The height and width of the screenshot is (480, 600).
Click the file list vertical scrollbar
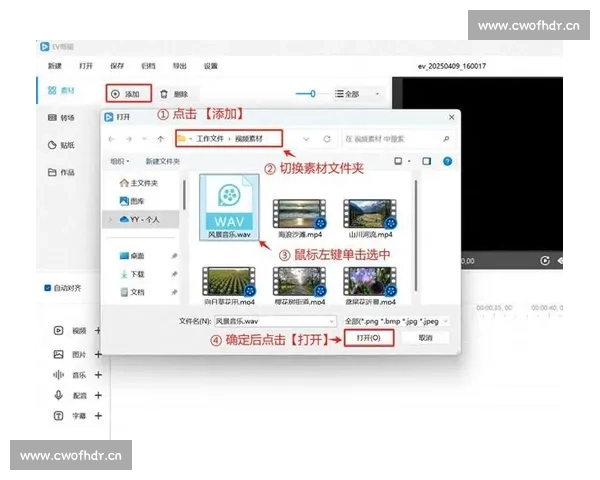[416, 235]
